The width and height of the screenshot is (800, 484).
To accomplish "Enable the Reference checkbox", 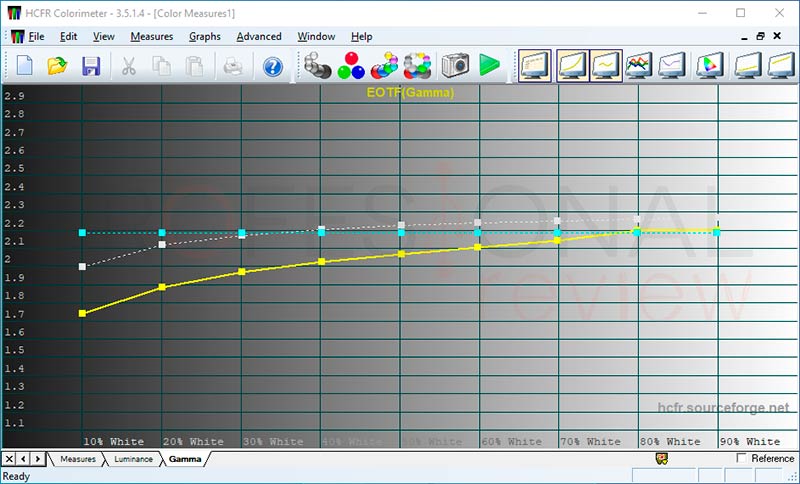I will pyautogui.click(x=742, y=458).
